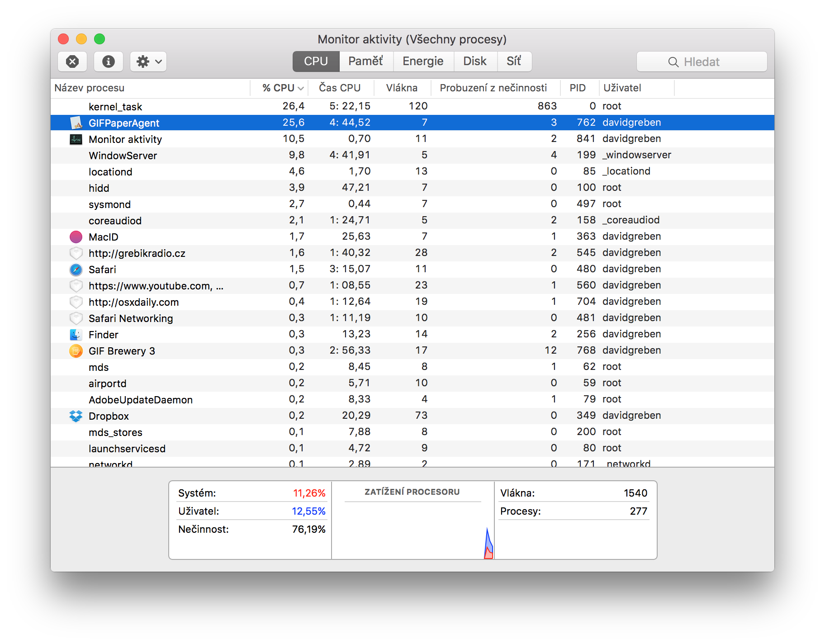Click the _coreaudiod user cell
This screenshot has height=644, width=825.
point(631,220)
